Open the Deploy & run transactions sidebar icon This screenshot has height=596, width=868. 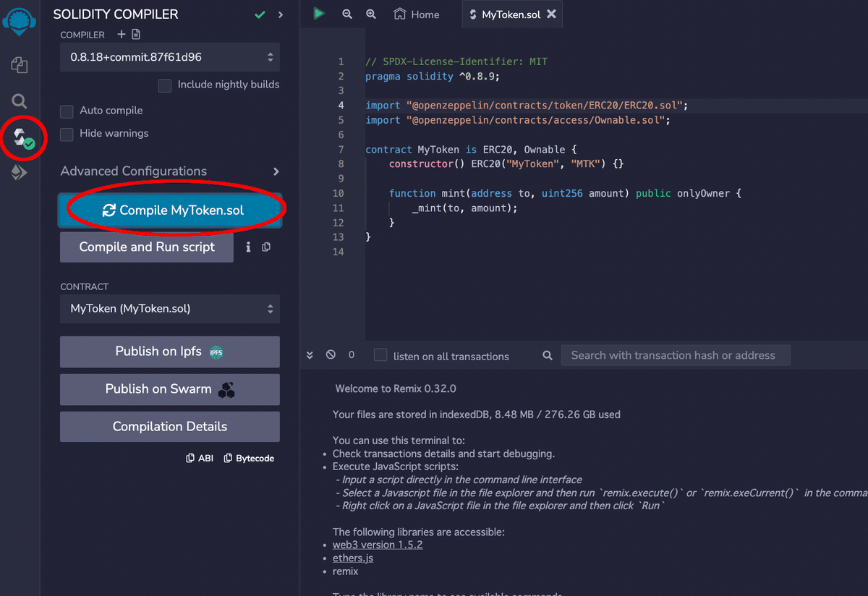[x=20, y=172]
